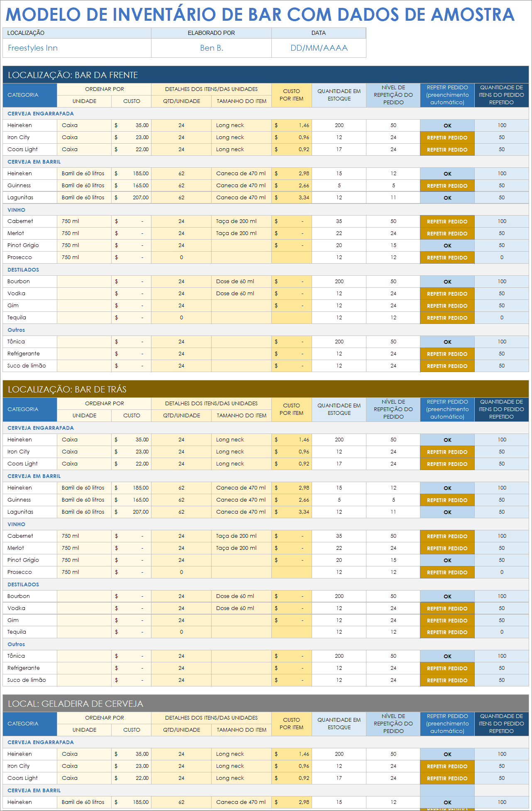Viewport: 532px width, 811px height.
Task: Select Guinness 2,66 cost per item in Bar da Frente
Action: tap(292, 186)
